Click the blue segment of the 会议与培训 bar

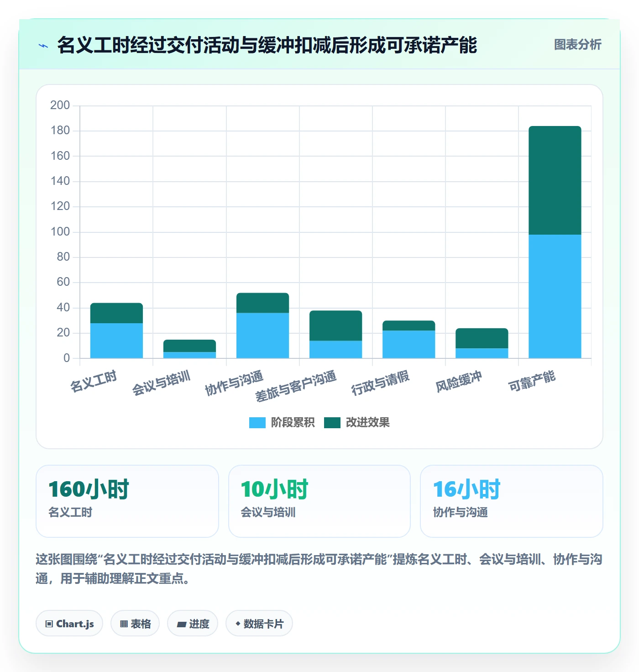click(189, 355)
